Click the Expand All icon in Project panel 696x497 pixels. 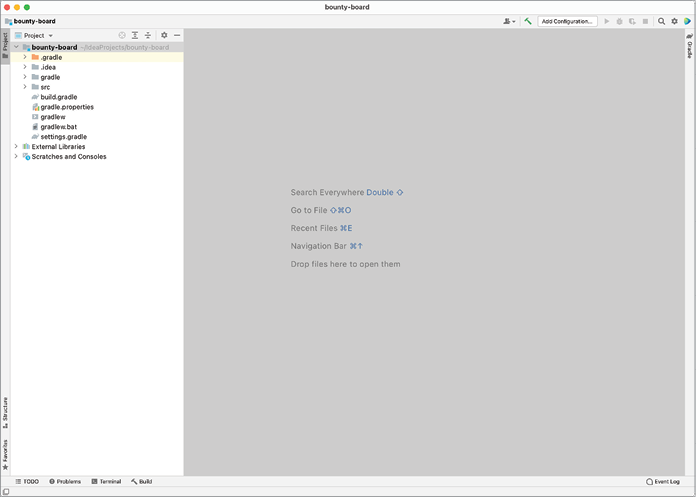click(135, 35)
